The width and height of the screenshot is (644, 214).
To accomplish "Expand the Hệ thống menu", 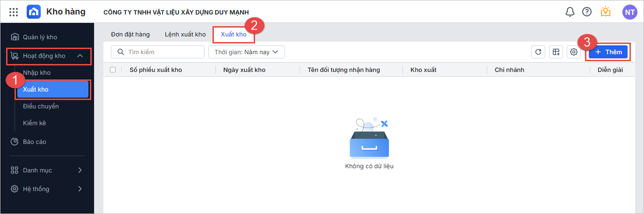I will pyautogui.click(x=80, y=189).
